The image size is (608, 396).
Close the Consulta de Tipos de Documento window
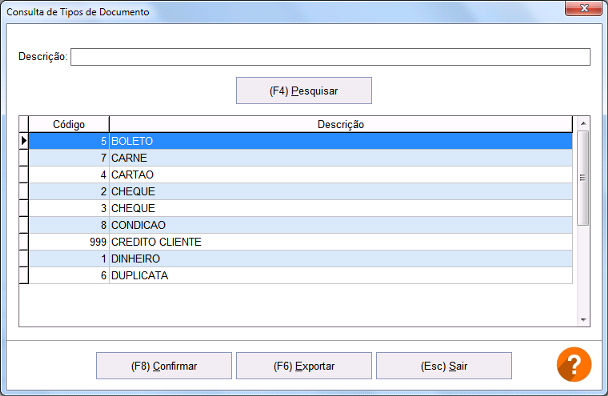pos(584,9)
